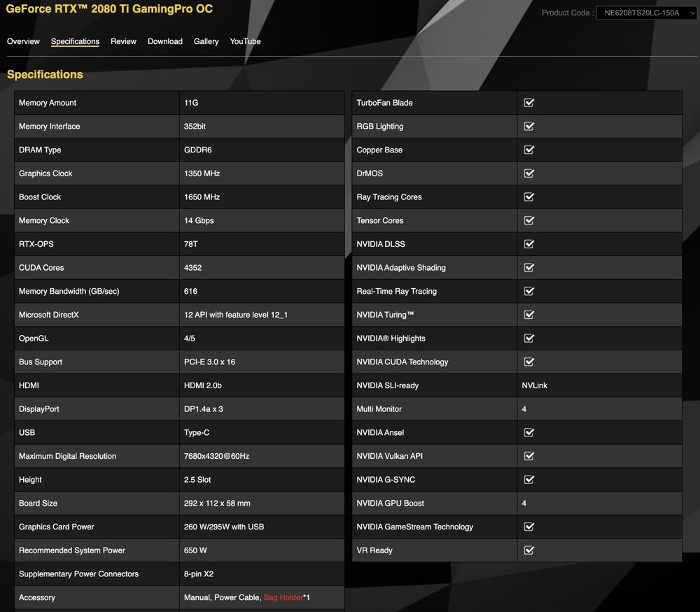Click the 1650 MHz boost clock value
700x612 pixels.
(202, 197)
